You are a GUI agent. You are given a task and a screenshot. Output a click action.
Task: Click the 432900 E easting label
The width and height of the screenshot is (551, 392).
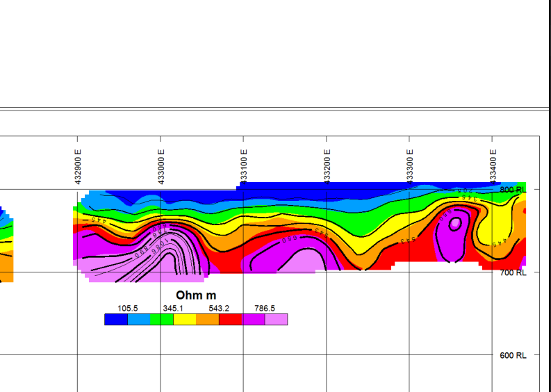coord(78,167)
